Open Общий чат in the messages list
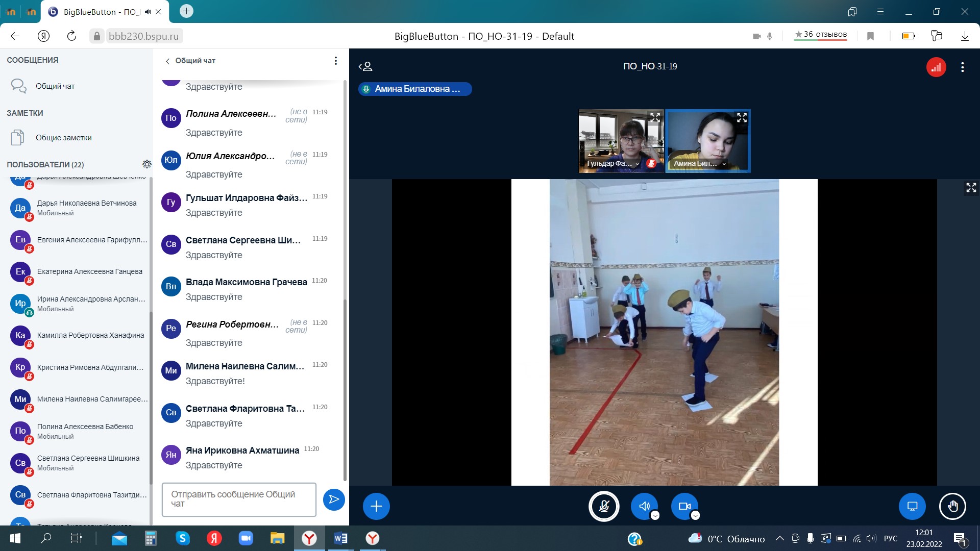The width and height of the screenshot is (980, 551). (55, 86)
